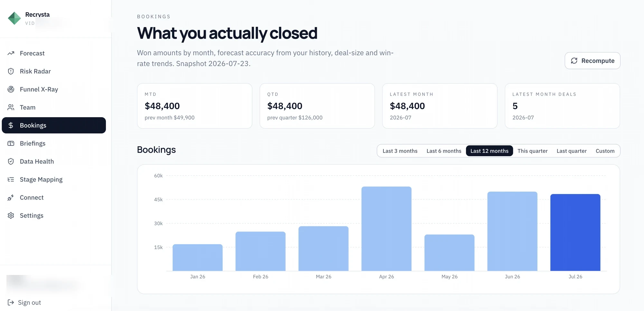The image size is (644, 311).
Task: Choose the This quarter range
Action: pyautogui.click(x=533, y=151)
